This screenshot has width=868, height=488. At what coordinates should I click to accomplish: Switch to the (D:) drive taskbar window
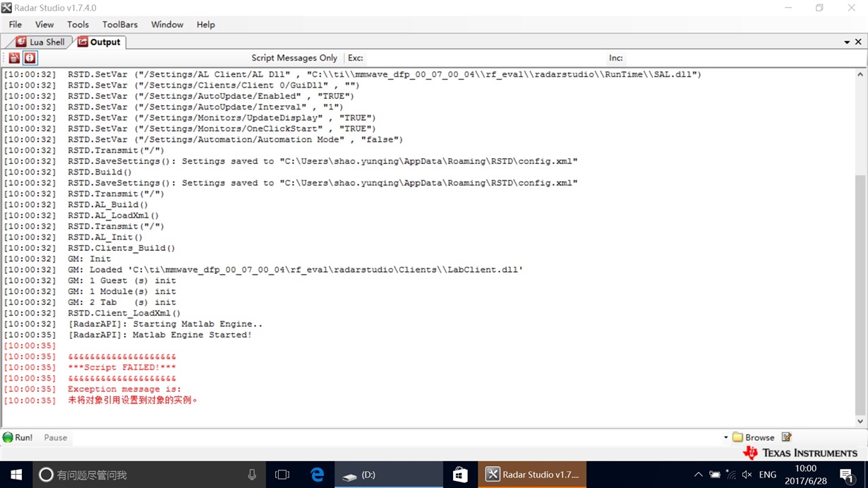pyautogui.click(x=389, y=475)
